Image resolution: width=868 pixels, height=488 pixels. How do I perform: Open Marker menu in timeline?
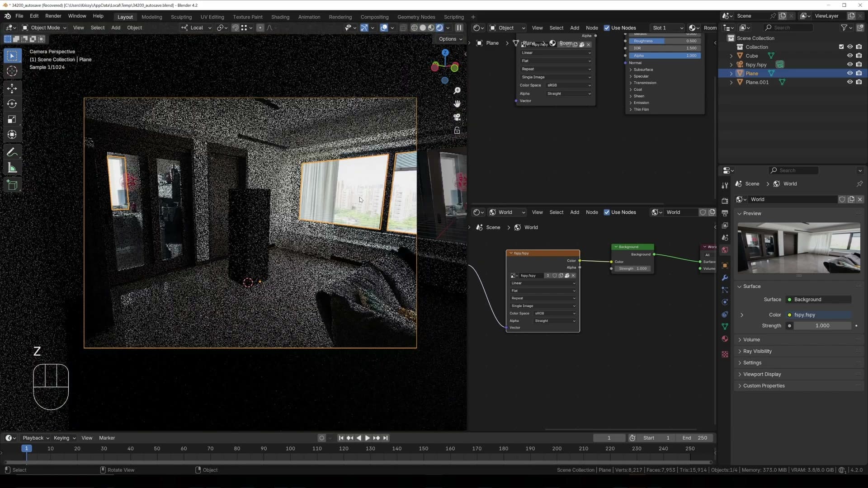coord(107,438)
